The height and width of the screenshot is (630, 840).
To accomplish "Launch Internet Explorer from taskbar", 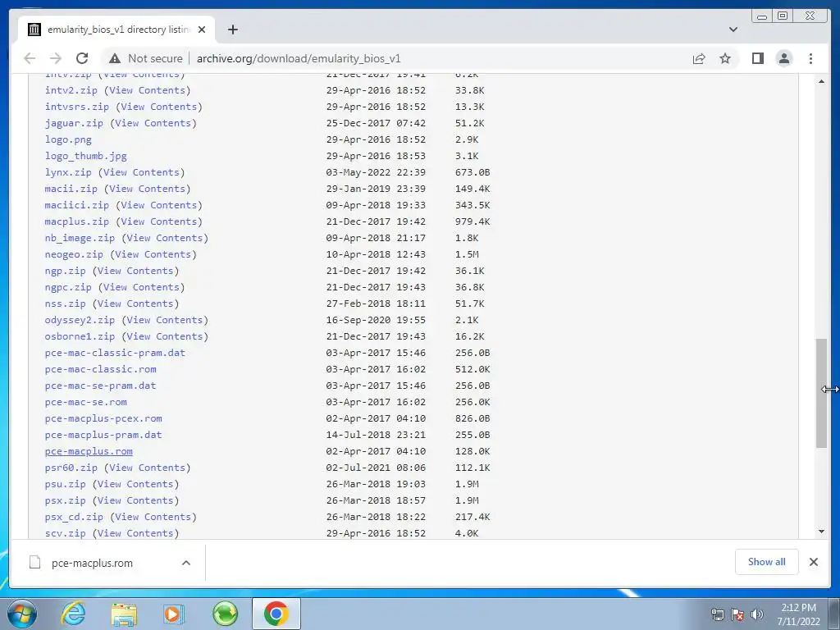I will click(x=73, y=614).
